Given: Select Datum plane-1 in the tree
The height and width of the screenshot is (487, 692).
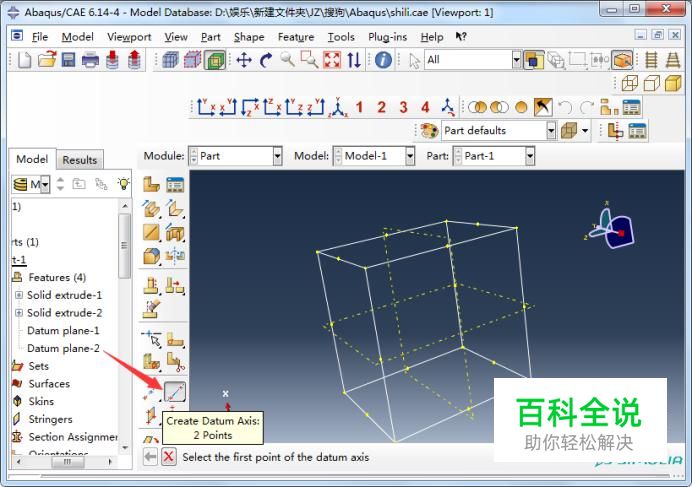Looking at the screenshot, I should 63,331.
